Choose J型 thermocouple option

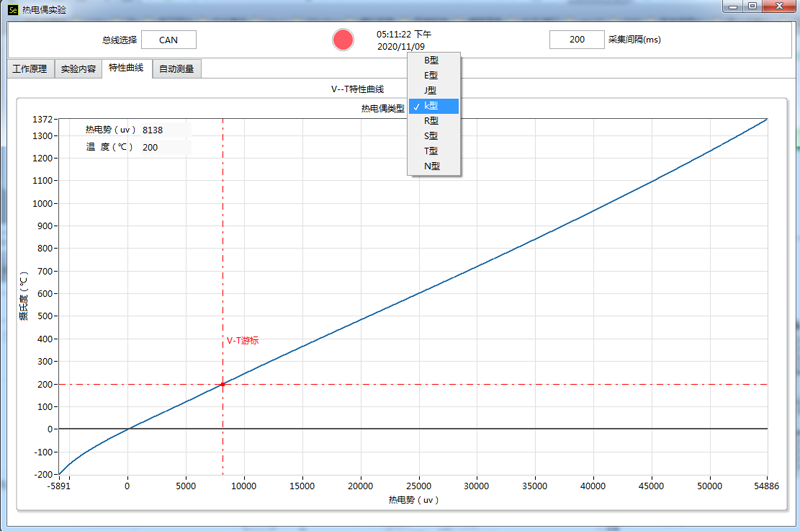click(x=432, y=90)
